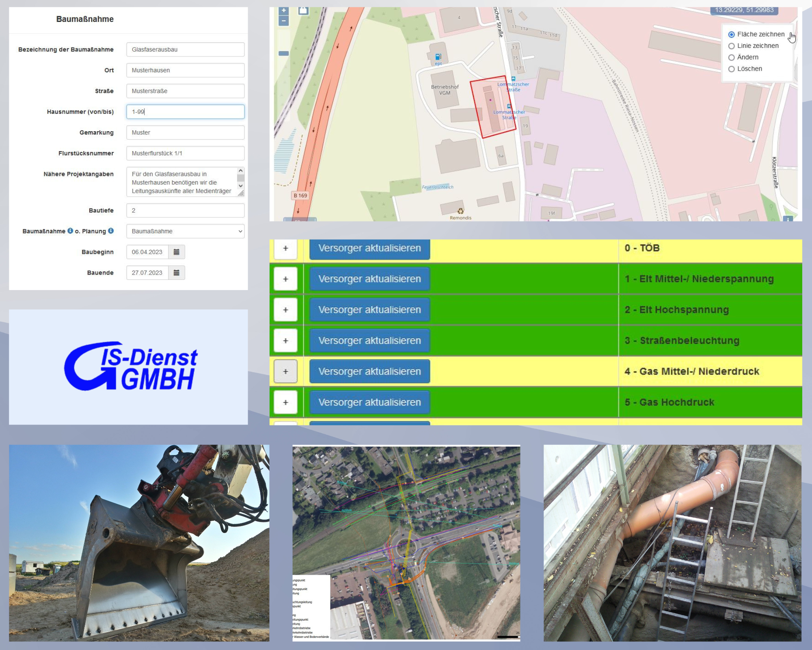Click the map zoom slider handle
This screenshot has width=812, height=650.
click(283, 53)
